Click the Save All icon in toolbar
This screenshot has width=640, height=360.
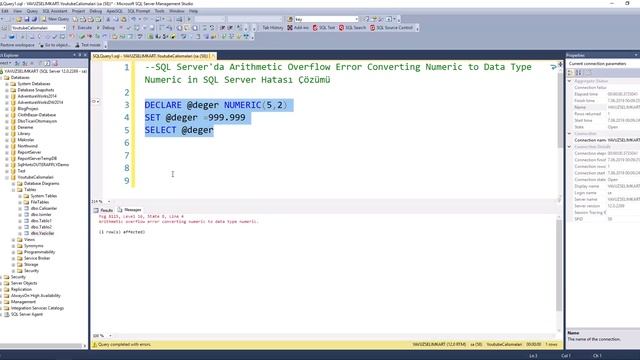pyautogui.click(x=34, y=19)
